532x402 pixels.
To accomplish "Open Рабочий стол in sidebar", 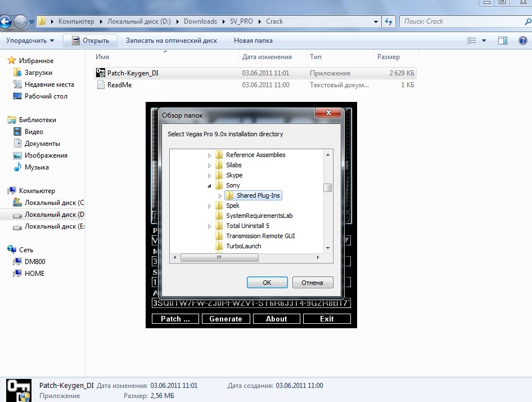I will [x=46, y=96].
